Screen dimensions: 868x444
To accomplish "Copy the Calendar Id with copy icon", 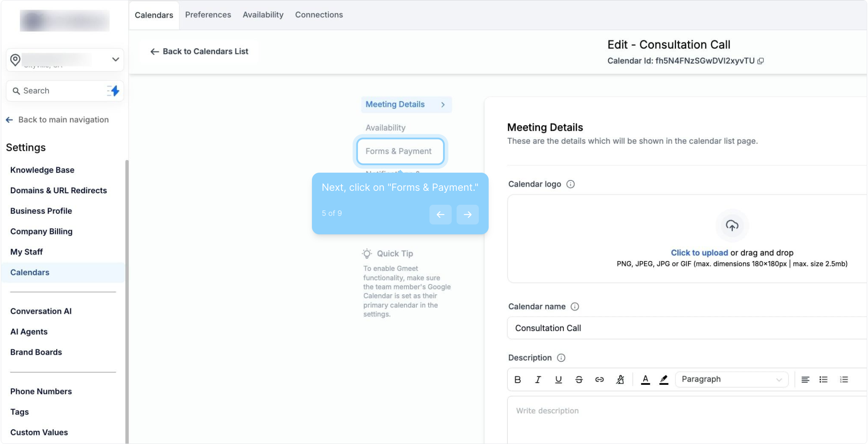I will pos(761,61).
